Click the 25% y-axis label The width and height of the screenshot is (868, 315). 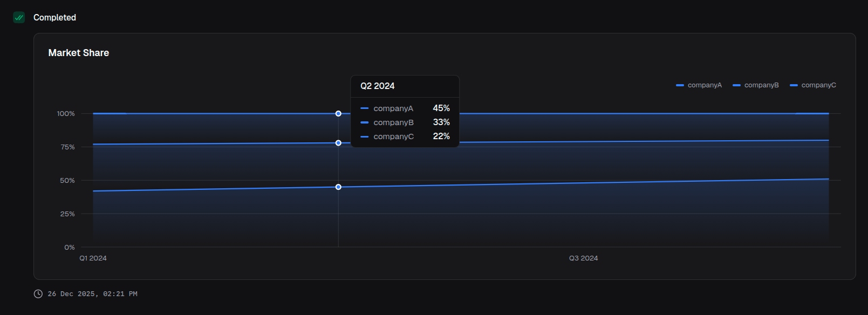point(67,214)
